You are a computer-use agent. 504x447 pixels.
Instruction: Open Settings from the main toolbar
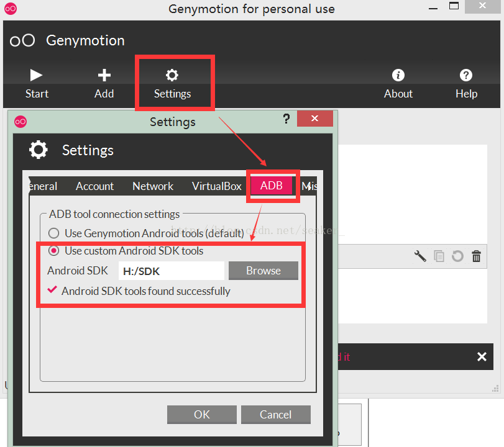pos(172,83)
